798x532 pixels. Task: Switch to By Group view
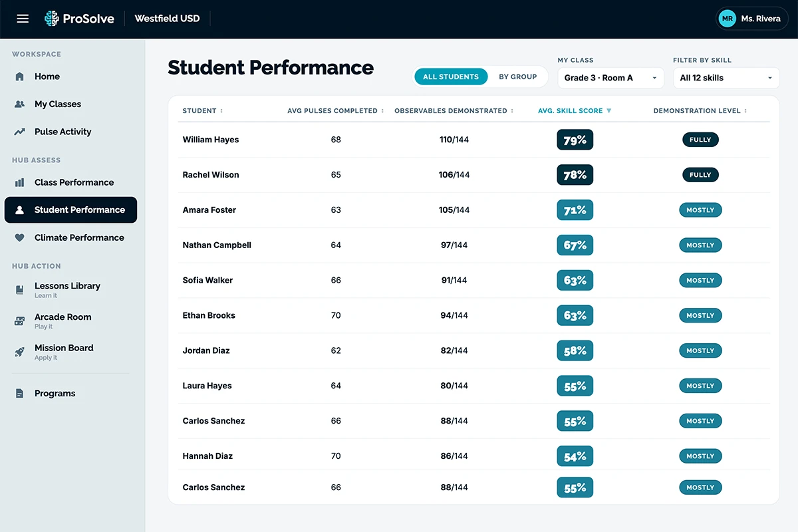click(518, 76)
